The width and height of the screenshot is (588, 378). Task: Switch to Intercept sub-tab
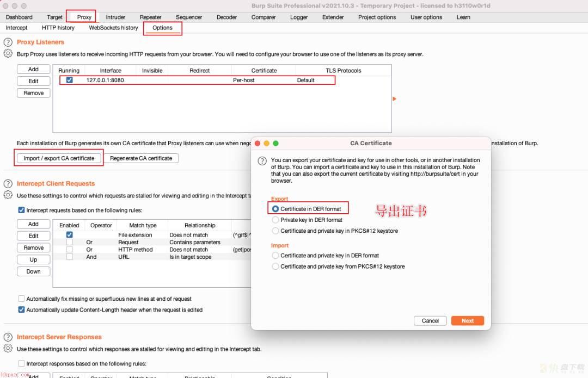coord(16,28)
